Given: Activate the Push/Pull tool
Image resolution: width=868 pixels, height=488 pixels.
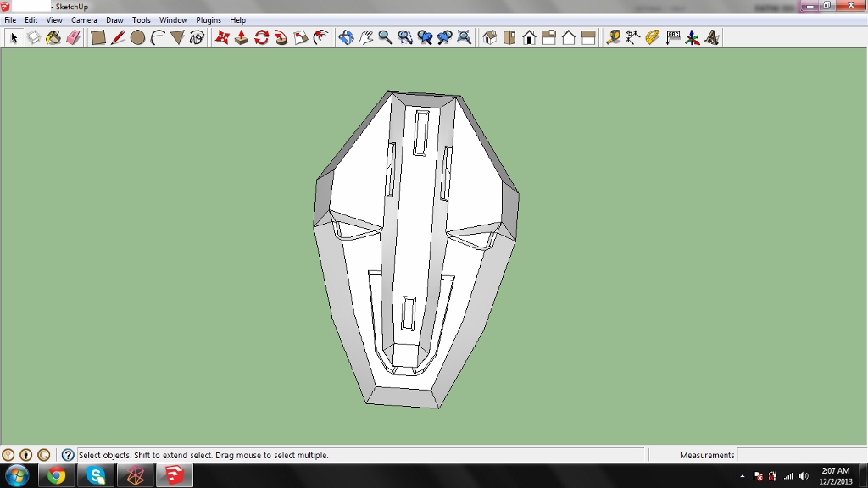Looking at the screenshot, I should [242, 37].
